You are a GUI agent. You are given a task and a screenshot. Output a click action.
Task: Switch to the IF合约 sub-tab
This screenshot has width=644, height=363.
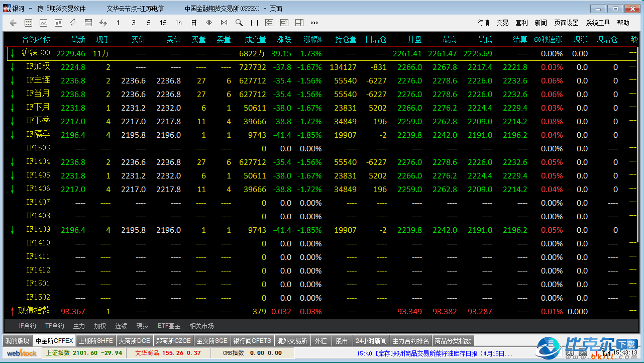pos(28,326)
